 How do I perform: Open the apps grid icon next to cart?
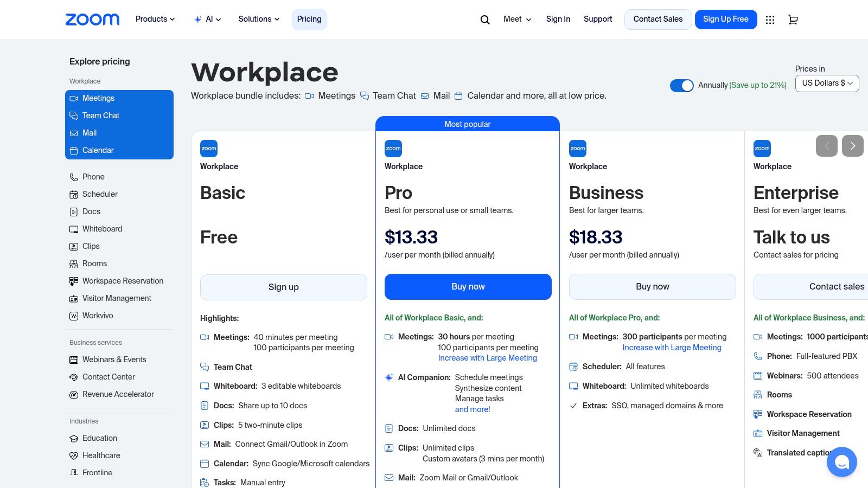pyautogui.click(x=770, y=19)
